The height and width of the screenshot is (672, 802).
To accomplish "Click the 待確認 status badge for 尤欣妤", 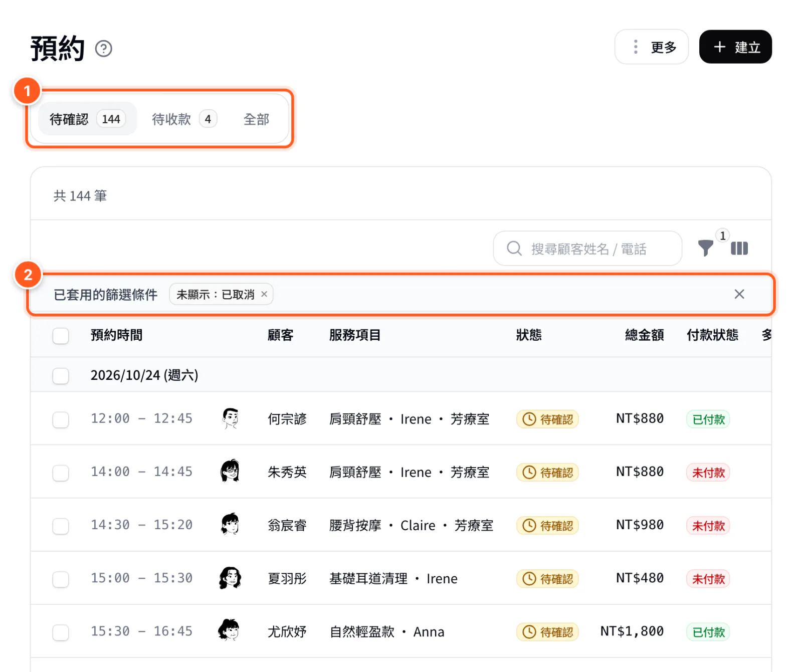I will pyautogui.click(x=547, y=632).
